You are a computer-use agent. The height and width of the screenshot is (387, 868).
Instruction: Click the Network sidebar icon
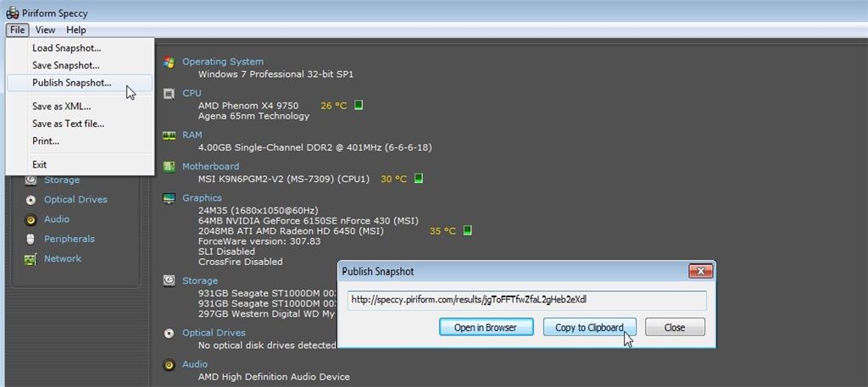coord(31,259)
